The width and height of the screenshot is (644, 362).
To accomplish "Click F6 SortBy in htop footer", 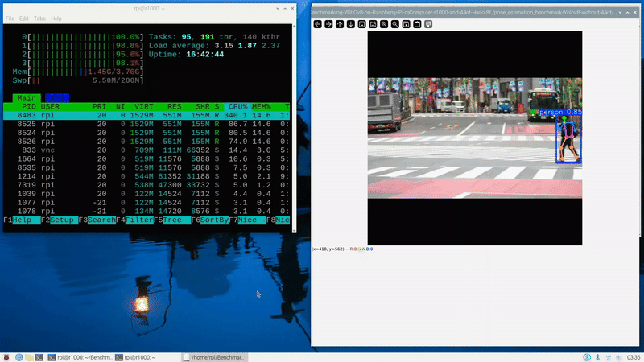I will click(x=210, y=220).
